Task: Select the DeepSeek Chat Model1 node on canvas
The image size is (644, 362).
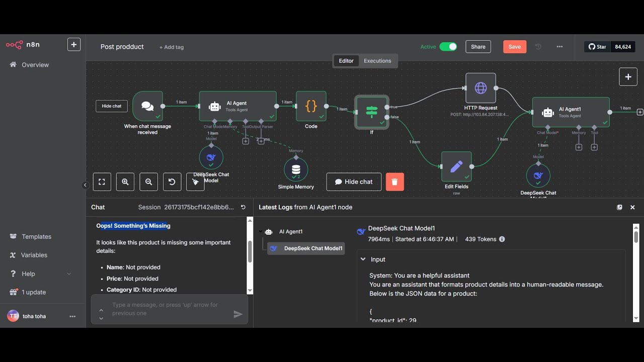Action: (538, 176)
